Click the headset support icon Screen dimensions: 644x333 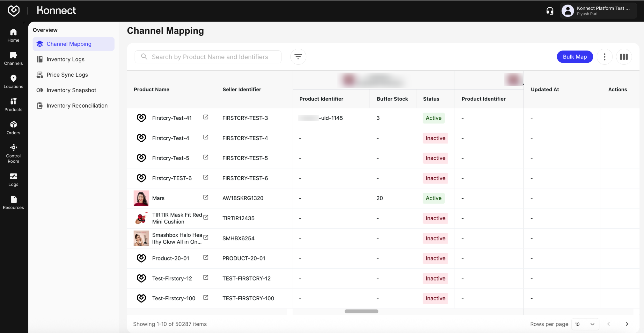click(x=550, y=11)
